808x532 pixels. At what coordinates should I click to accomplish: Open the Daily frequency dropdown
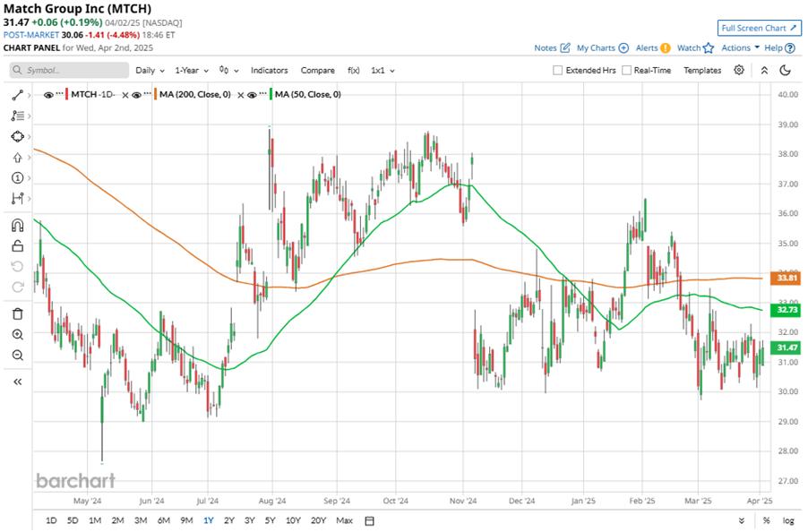pos(149,70)
